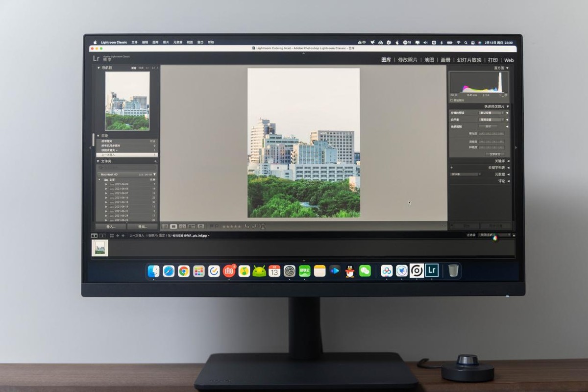The width and height of the screenshot is (588, 392).
Task: Select 上一次导入 in the catalog list
Action: click(x=127, y=155)
